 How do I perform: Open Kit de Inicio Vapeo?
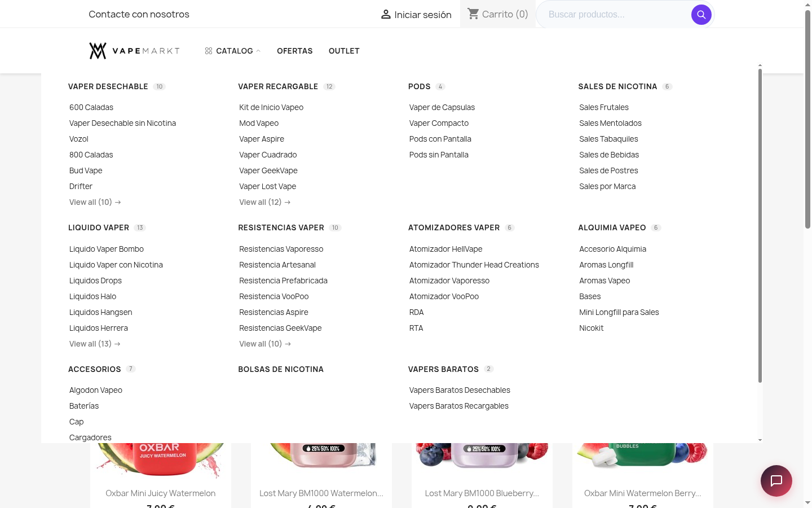coord(271,107)
